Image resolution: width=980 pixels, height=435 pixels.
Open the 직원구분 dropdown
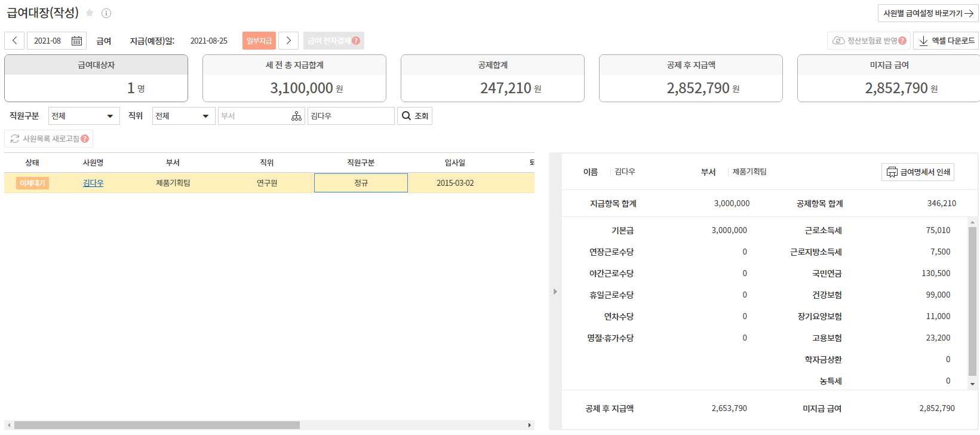(84, 116)
